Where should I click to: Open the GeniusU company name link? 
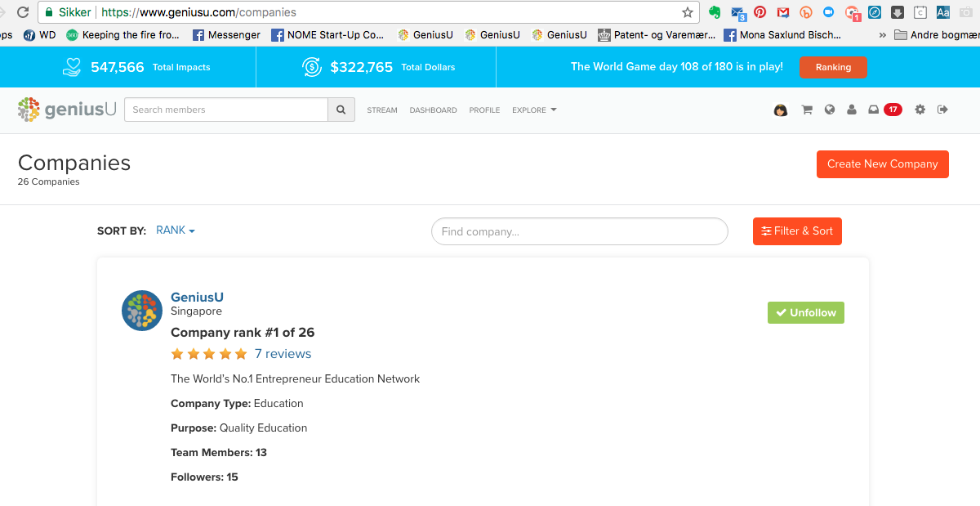197,297
